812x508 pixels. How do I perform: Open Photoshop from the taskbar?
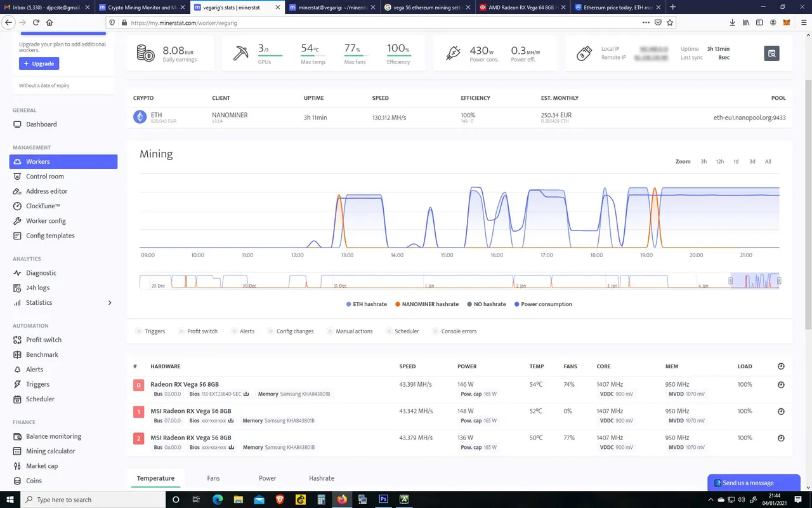383,500
